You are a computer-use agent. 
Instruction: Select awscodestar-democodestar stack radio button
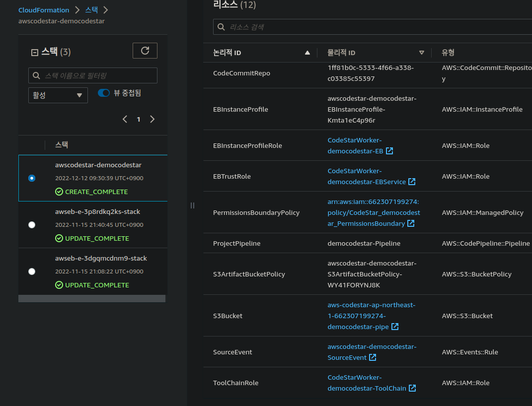pyautogui.click(x=32, y=178)
